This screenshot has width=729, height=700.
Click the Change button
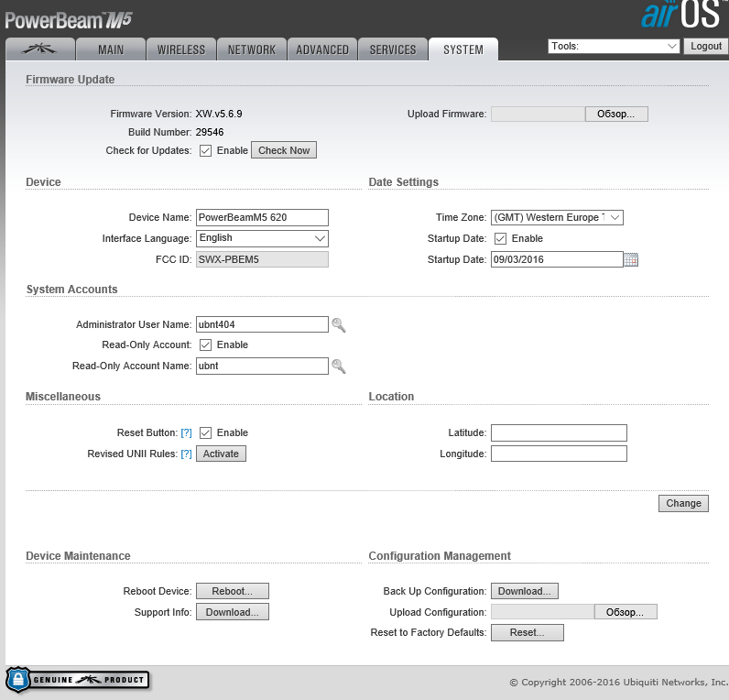(683, 503)
